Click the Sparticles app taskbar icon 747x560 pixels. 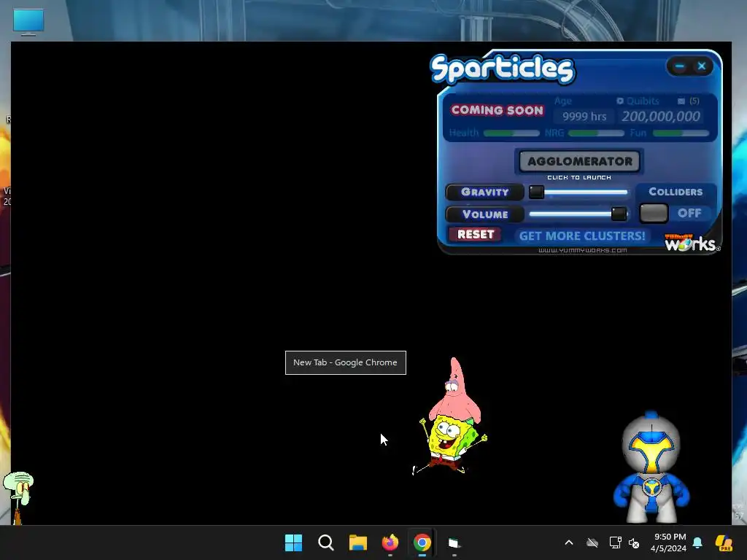click(x=454, y=542)
